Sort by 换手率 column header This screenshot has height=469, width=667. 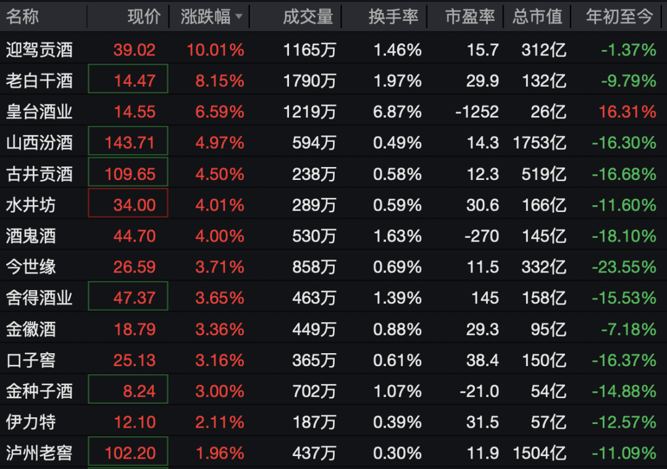(393, 17)
